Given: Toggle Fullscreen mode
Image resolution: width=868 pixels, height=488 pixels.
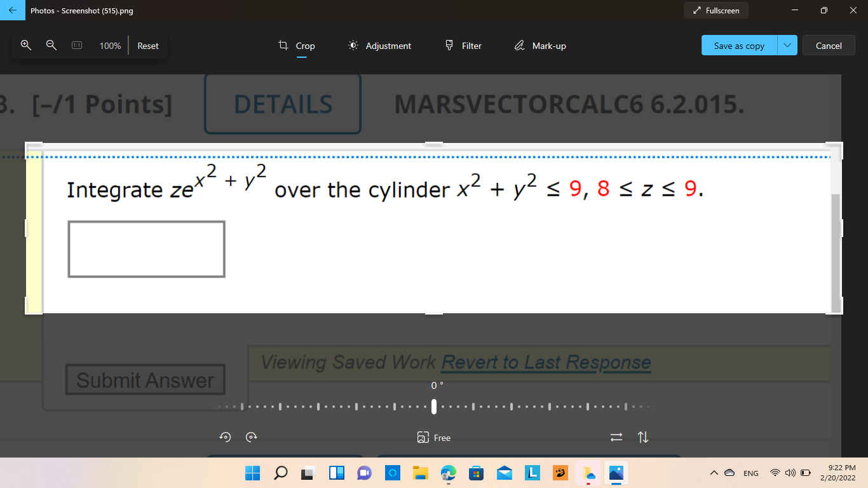Looking at the screenshot, I should click(x=715, y=10).
